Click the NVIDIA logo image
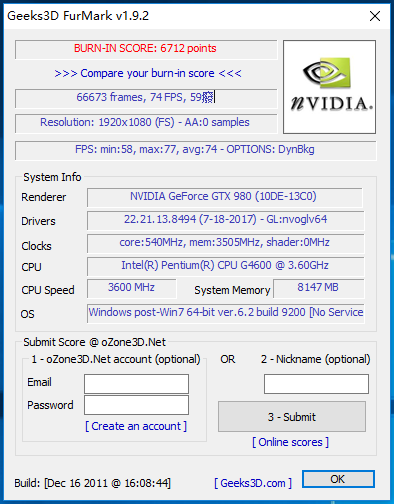394x504 pixels. point(329,87)
